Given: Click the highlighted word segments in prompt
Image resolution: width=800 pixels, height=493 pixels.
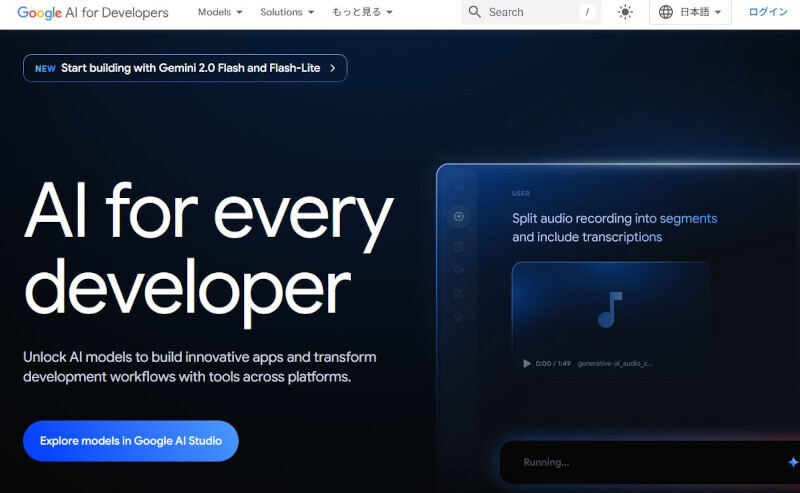Looking at the screenshot, I should (688, 218).
